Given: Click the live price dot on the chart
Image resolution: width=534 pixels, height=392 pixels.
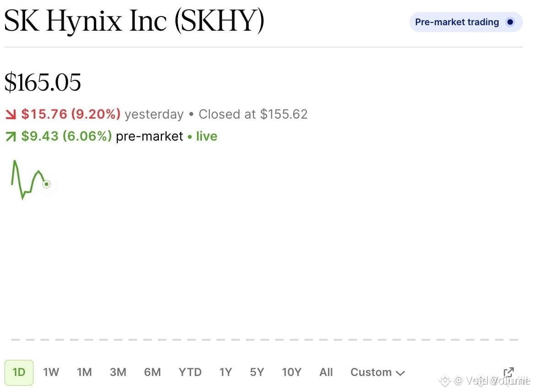Looking at the screenshot, I should pos(47,184).
